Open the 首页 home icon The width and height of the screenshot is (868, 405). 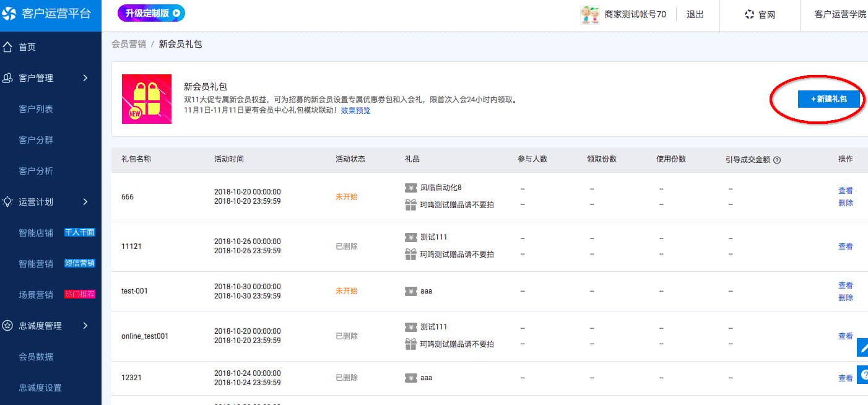click(x=8, y=47)
